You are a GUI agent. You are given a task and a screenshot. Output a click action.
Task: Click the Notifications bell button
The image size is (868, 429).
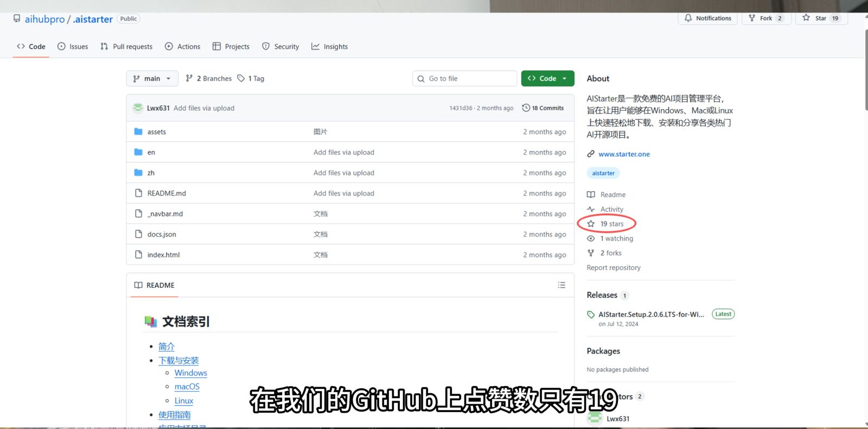[x=707, y=18]
